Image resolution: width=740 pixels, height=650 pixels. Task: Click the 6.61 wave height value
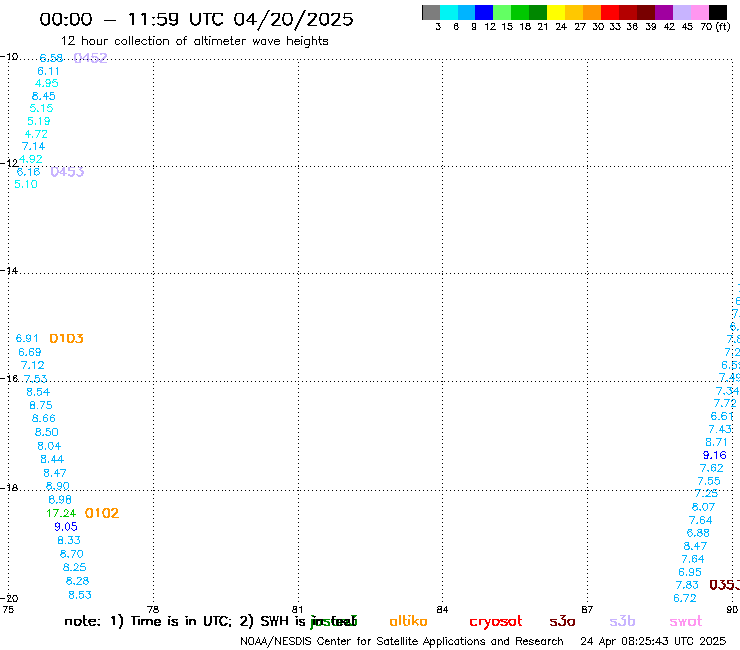click(722, 416)
